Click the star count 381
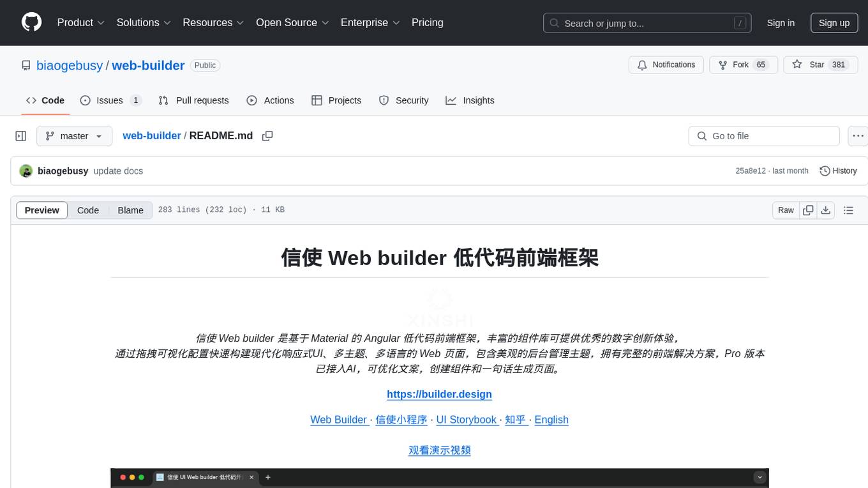Viewport: 868px width, 488px height. coord(839,65)
